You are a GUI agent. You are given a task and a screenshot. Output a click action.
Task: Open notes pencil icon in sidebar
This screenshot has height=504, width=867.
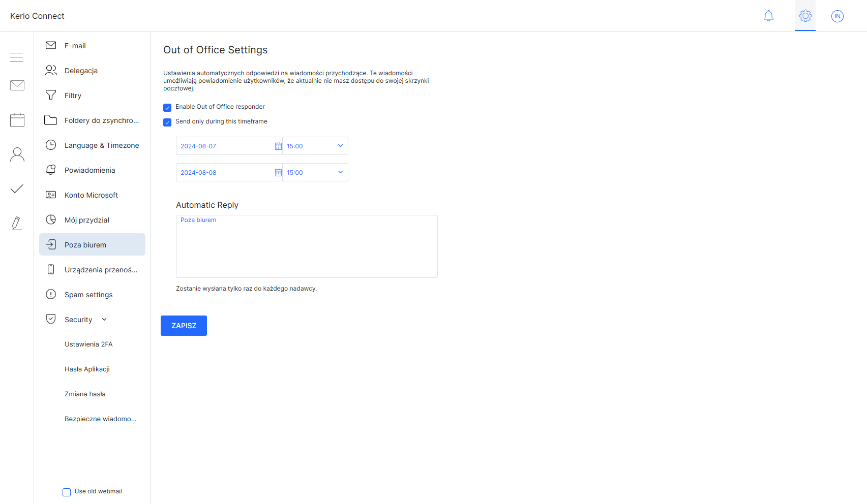17,223
